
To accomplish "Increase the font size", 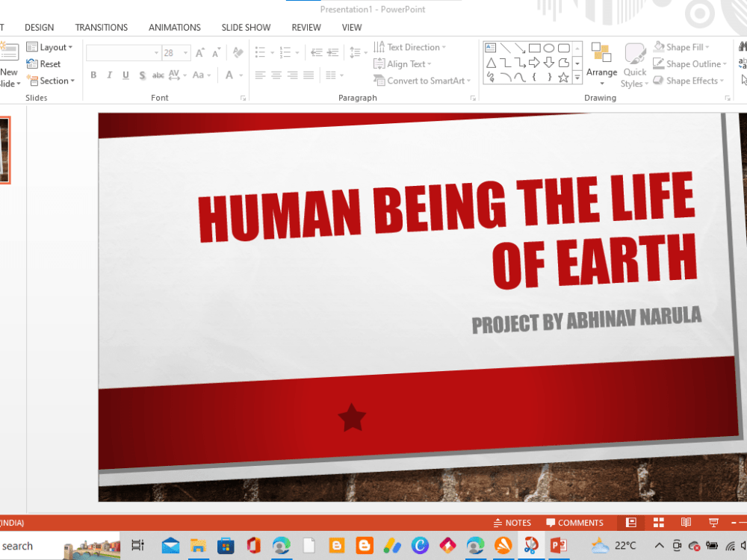I will pyautogui.click(x=200, y=53).
